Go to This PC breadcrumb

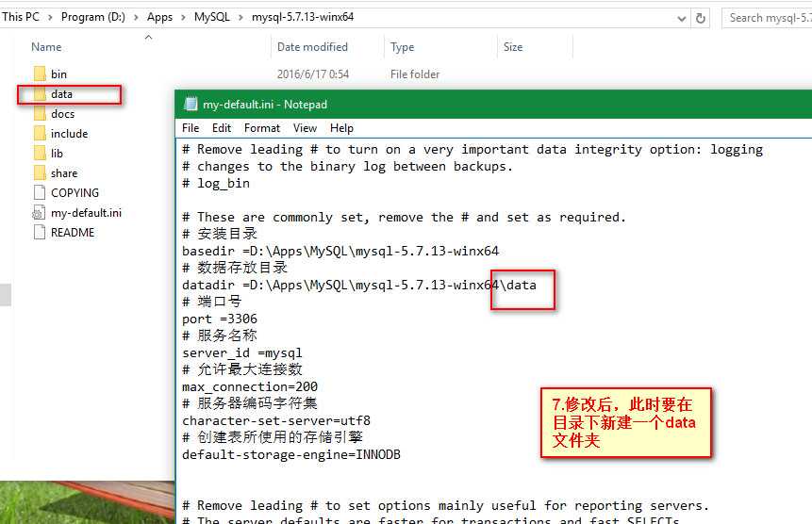click(x=21, y=17)
